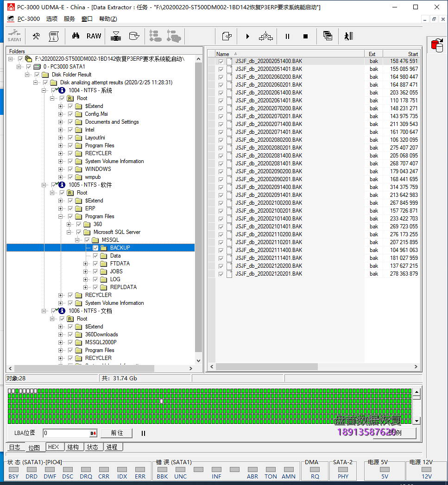Click the file list horizontal scrollbar
This screenshot has height=485, width=448.
click(267, 366)
